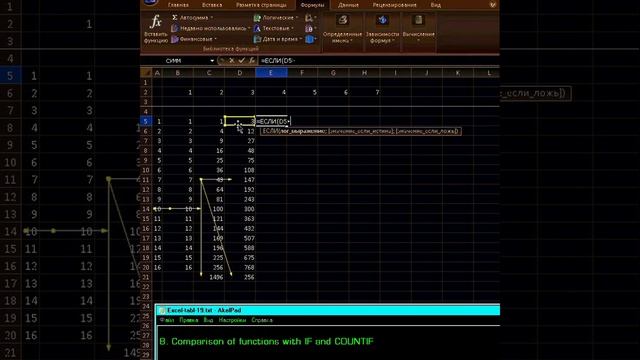The image size is (640, 360).
Task: Open AkelPad Вид menu
Action: pyautogui.click(x=208, y=320)
